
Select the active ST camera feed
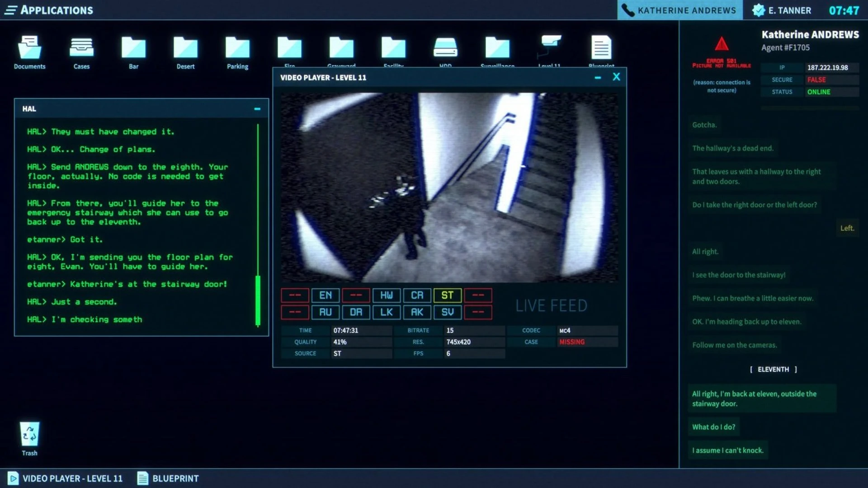coord(448,296)
